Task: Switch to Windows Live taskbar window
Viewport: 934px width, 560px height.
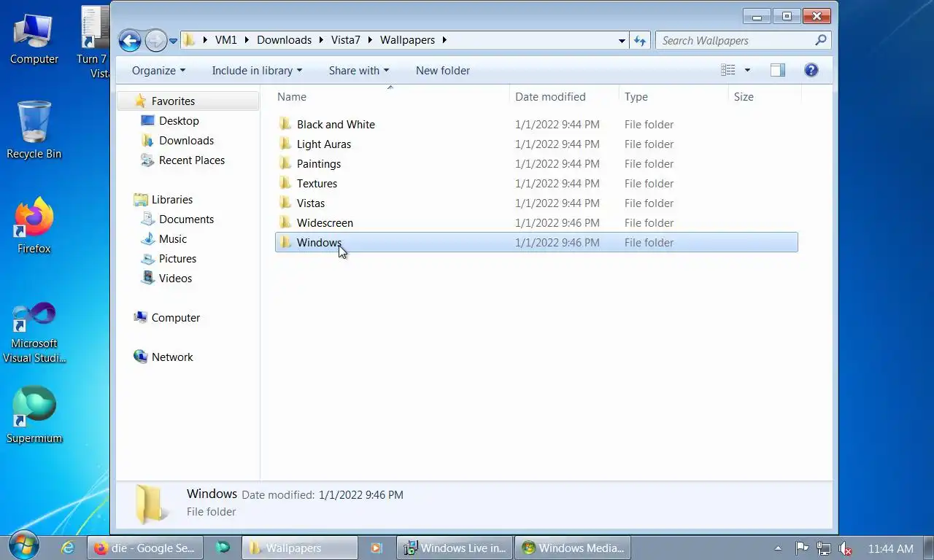Action: point(454,548)
